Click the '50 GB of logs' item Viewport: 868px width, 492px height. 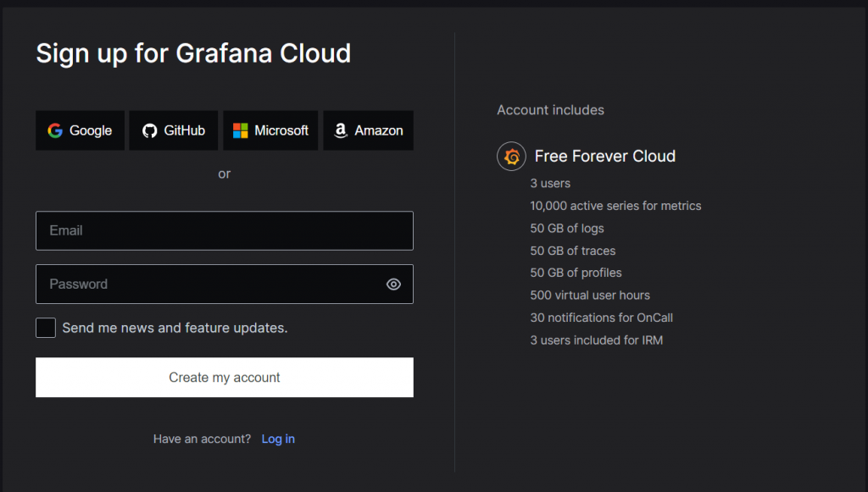coord(567,228)
